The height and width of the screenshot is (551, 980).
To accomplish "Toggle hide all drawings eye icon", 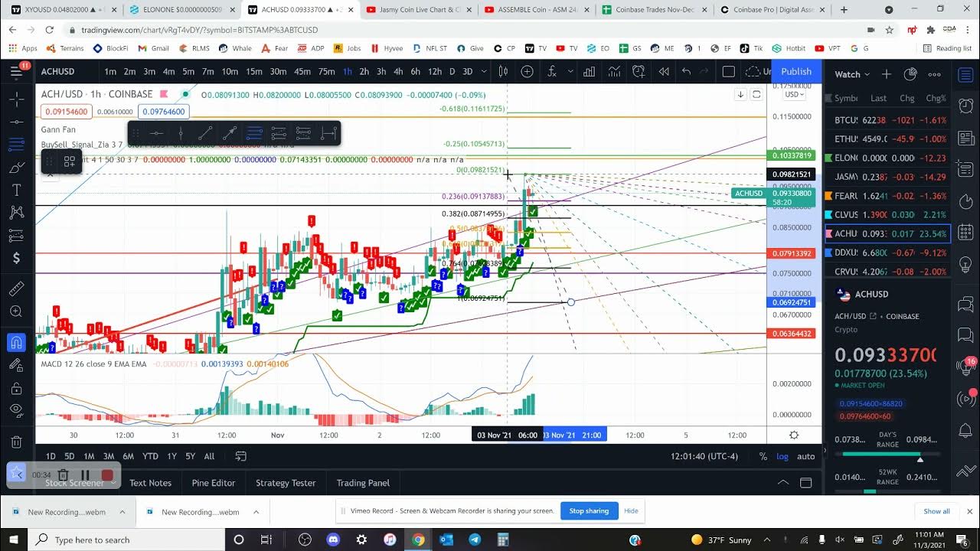I will click(17, 410).
